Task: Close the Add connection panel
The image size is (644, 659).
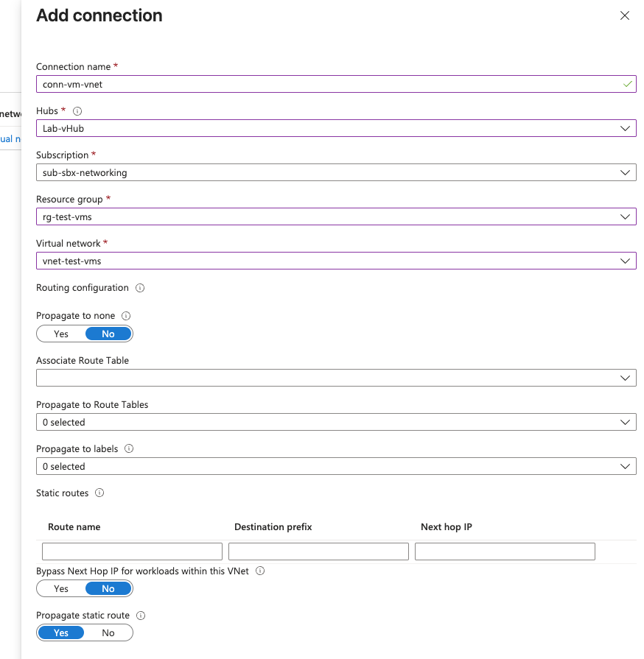Action: click(625, 15)
